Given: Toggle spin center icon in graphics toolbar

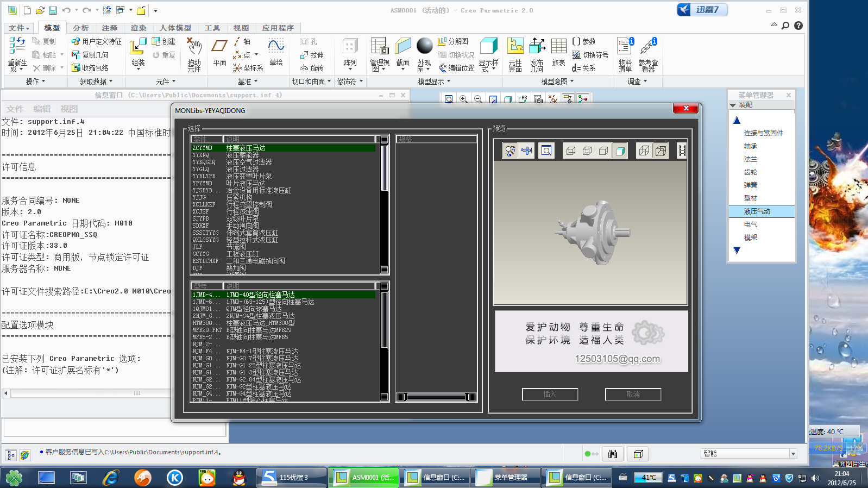Looking at the screenshot, I should (x=583, y=99).
